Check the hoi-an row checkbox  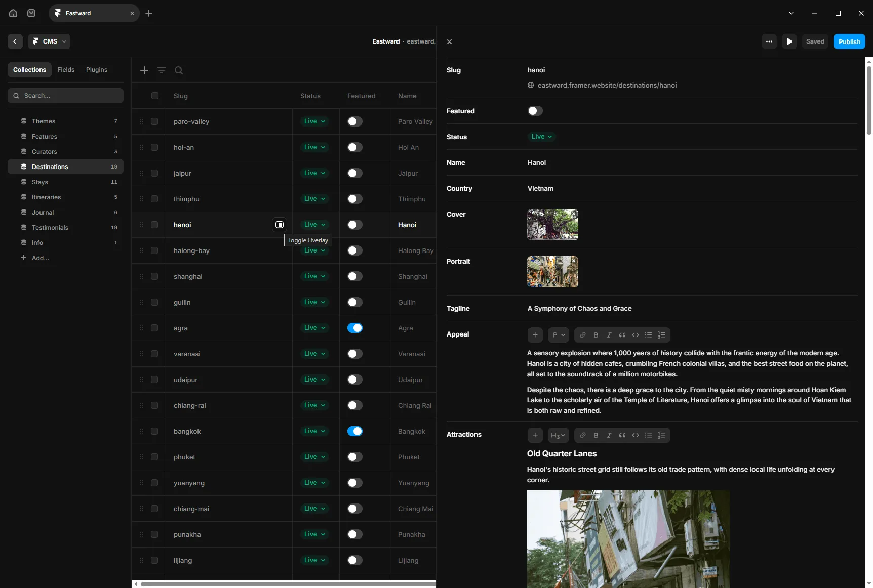coord(154,147)
